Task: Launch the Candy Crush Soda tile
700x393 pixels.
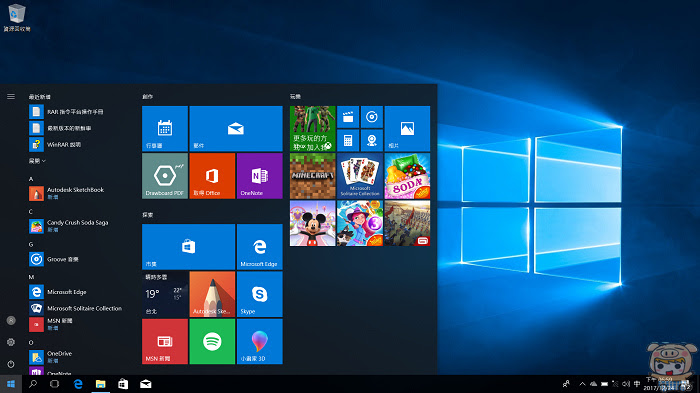Action: click(407, 176)
